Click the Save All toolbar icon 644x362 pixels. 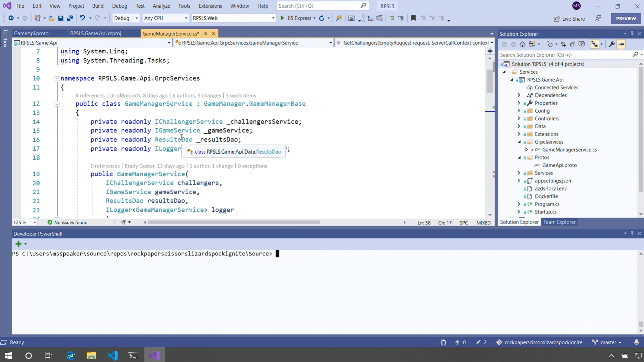[70, 18]
